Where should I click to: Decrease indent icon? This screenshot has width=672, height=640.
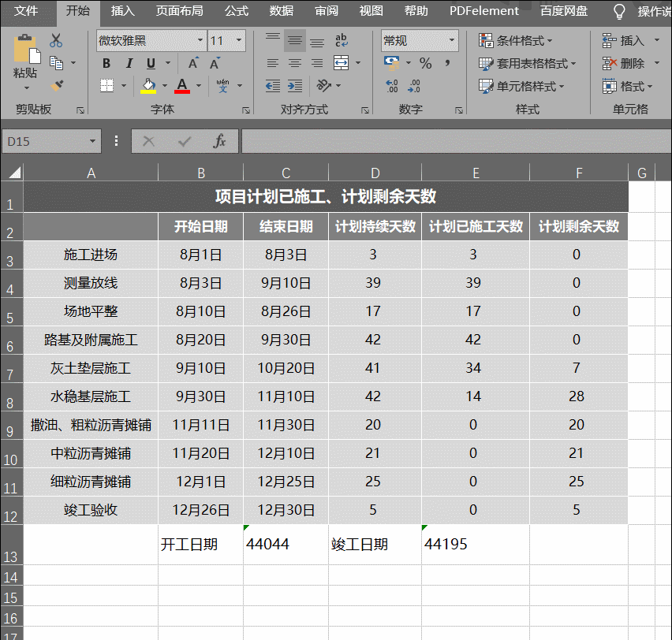(x=273, y=86)
